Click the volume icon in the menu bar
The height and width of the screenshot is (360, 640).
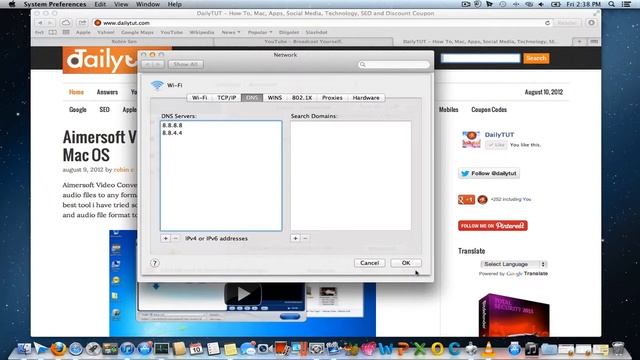click(x=541, y=4)
